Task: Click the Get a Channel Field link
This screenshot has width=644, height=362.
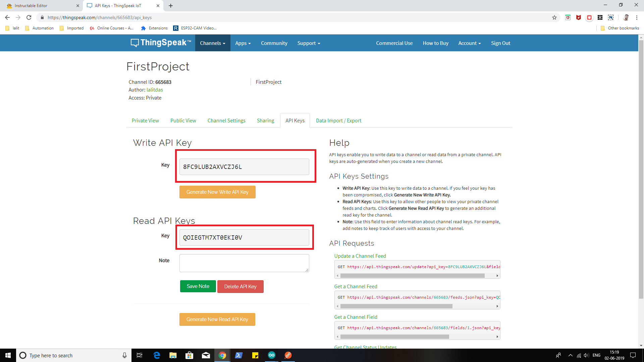Action: [x=356, y=317]
